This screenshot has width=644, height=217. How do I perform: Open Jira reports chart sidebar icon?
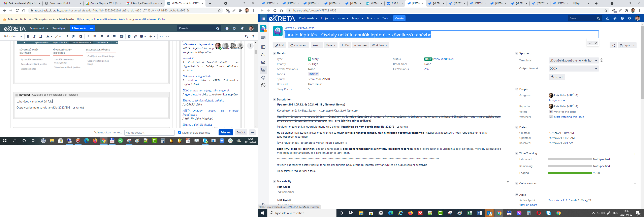tap(263, 62)
